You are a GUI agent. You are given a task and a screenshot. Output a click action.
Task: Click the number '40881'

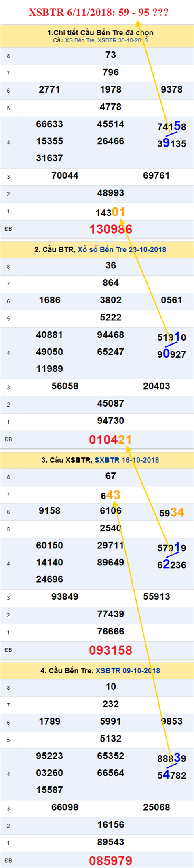coord(49,335)
